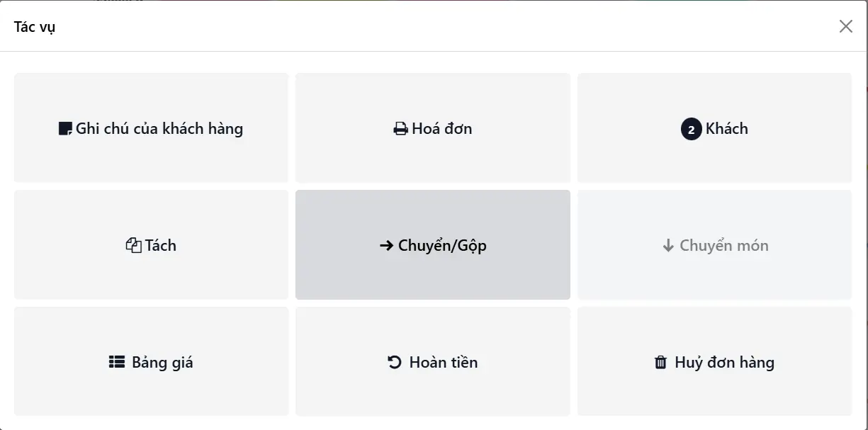Screen dimensions: 868x430
Task: Open the Bảng giá price list
Action: point(162,363)
